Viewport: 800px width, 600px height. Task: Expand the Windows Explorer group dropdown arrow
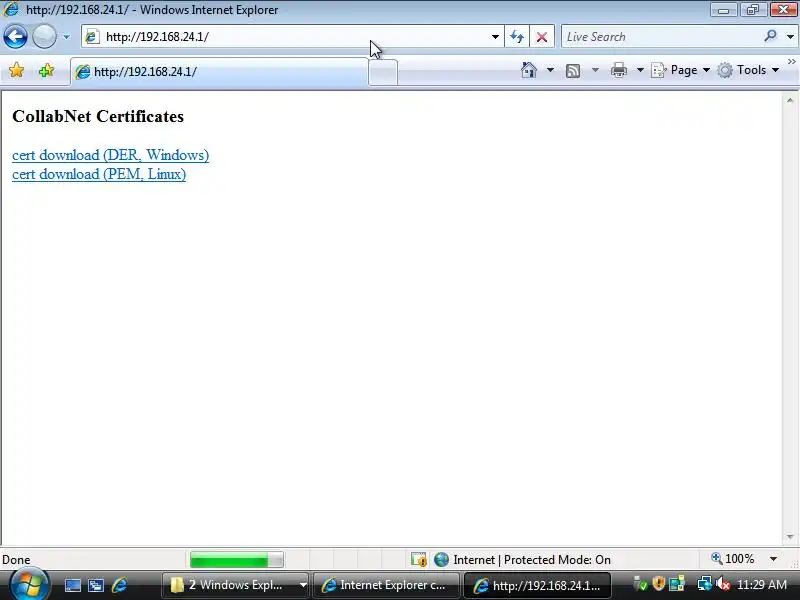(302, 585)
